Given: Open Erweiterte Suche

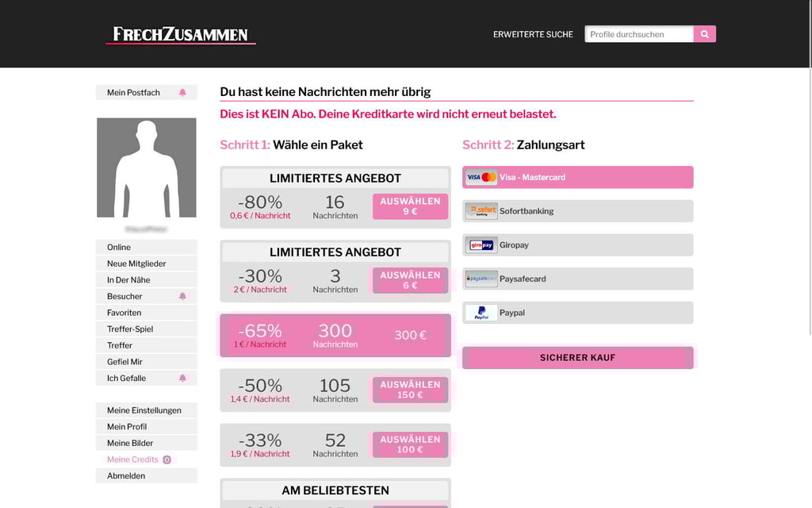Looking at the screenshot, I should 533,34.
